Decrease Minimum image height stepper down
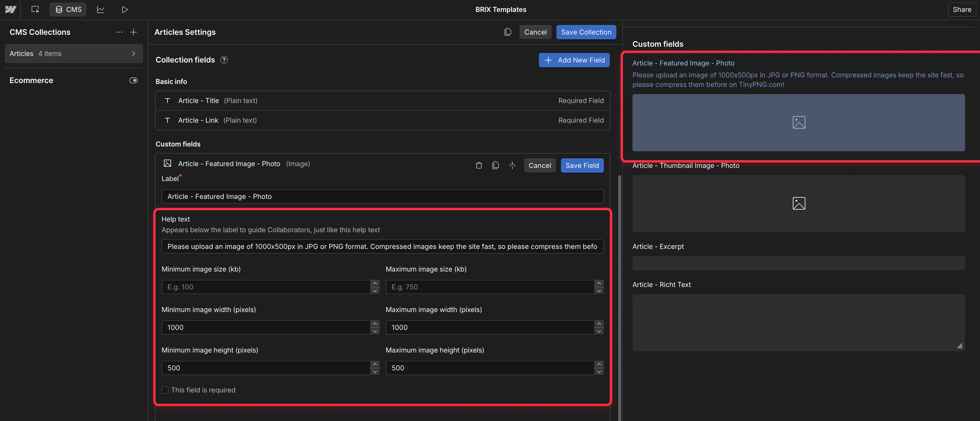This screenshot has width=980, height=421. [x=375, y=372]
